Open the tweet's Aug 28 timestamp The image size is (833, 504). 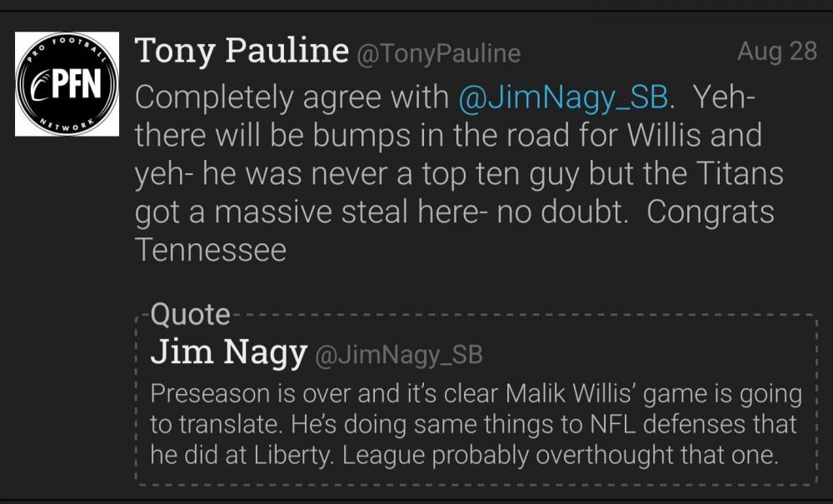776,51
